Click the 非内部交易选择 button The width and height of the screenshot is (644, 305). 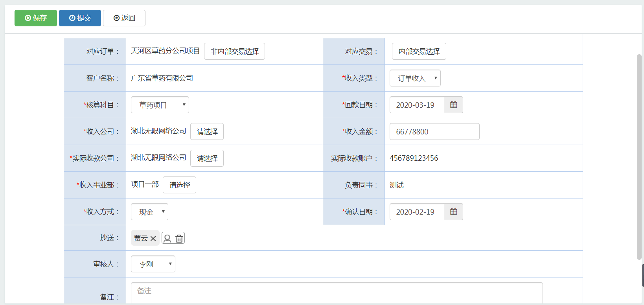pos(234,51)
